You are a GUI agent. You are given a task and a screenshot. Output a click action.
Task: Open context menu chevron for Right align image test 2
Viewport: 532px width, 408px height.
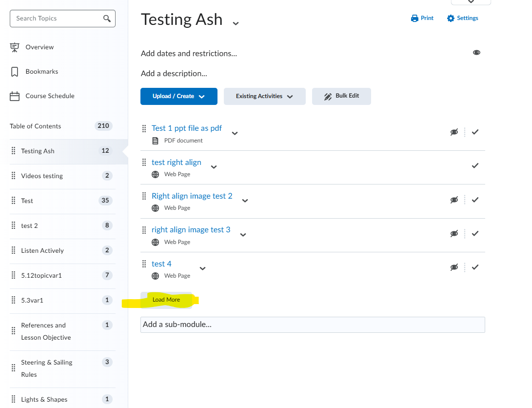245,201
